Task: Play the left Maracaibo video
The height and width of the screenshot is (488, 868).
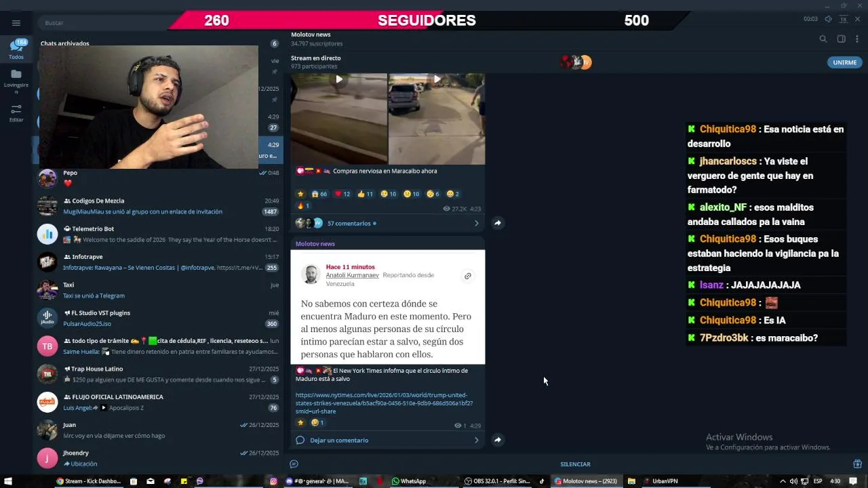Action: (338, 79)
